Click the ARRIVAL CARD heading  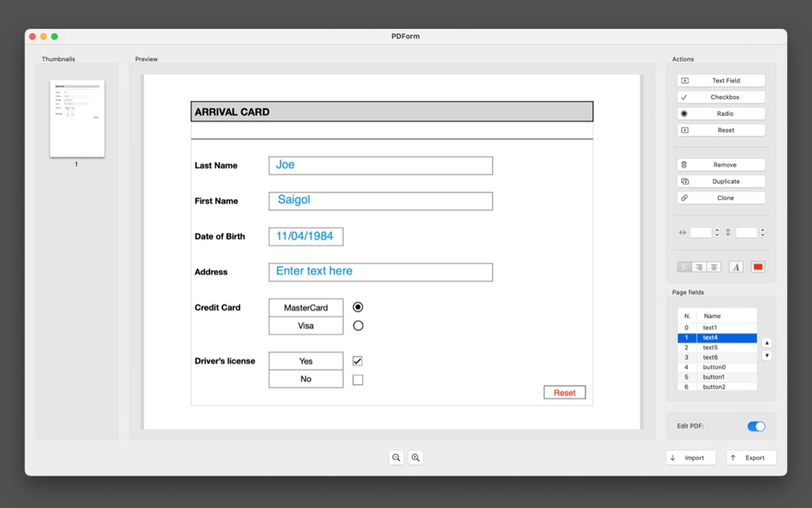click(232, 112)
